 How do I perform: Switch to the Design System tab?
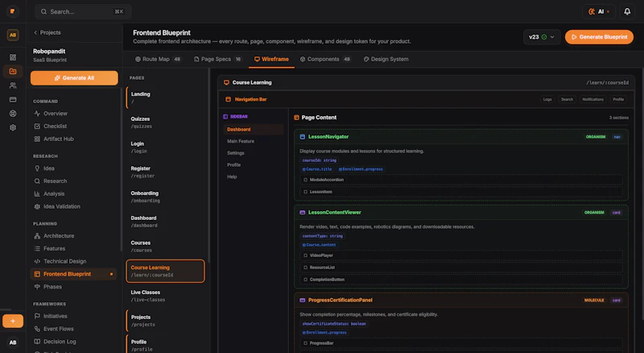click(x=386, y=60)
